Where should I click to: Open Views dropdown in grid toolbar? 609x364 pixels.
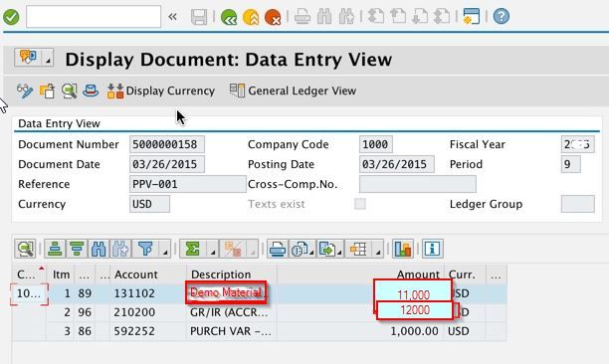click(x=303, y=249)
